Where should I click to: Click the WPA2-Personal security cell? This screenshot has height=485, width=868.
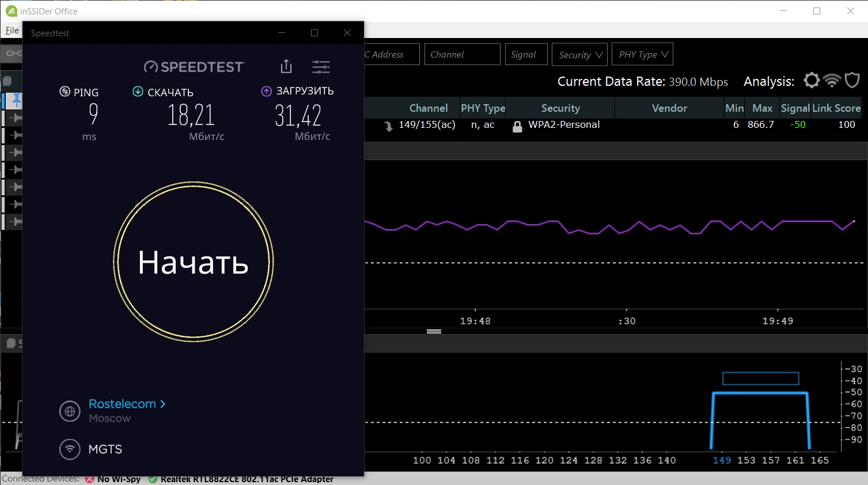pyautogui.click(x=564, y=124)
